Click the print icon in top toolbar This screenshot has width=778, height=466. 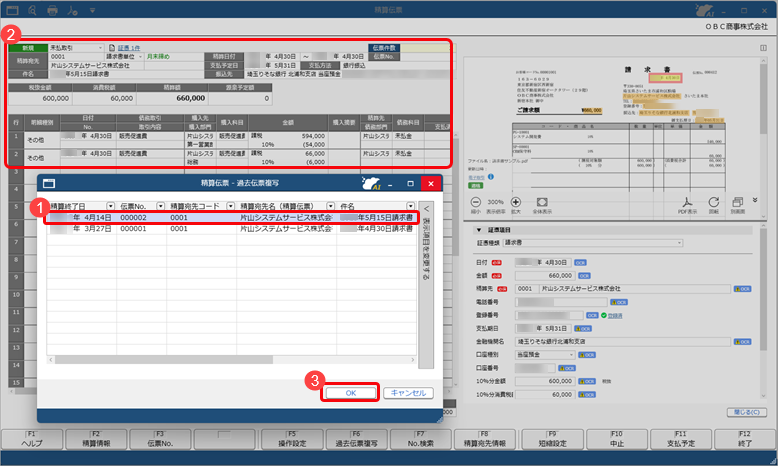51,10
